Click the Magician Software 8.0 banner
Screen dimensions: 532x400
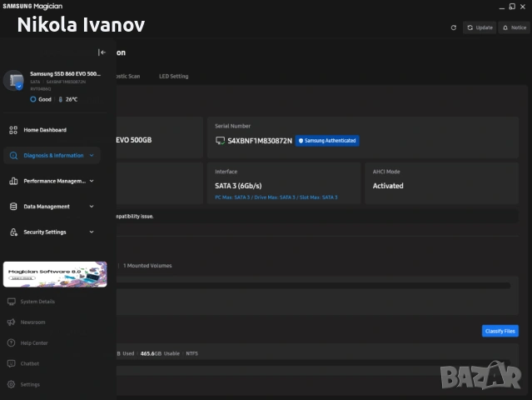click(x=54, y=274)
